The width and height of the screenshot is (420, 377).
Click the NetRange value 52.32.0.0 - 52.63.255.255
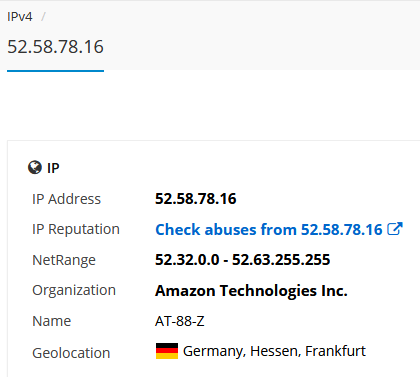click(x=243, y=260)
